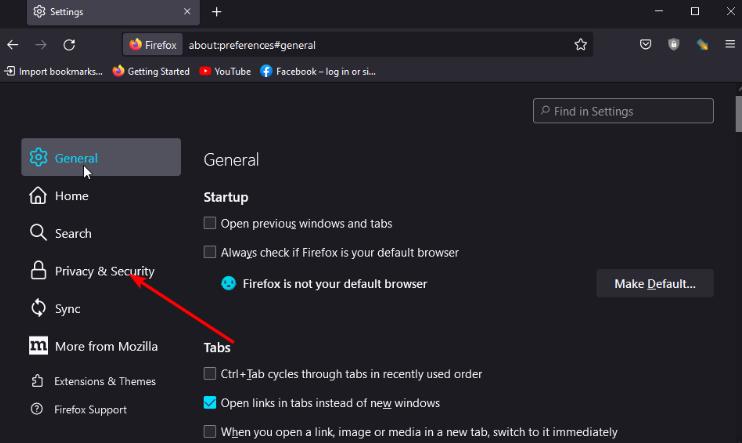Screen dimensions: 742x443
Task: Open the Extensions & Themes link
Action: tap(93, 381)
